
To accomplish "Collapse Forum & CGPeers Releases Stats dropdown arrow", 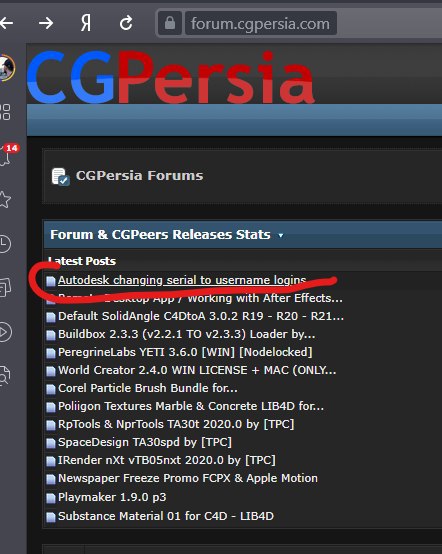I will (x=281, y=235).
